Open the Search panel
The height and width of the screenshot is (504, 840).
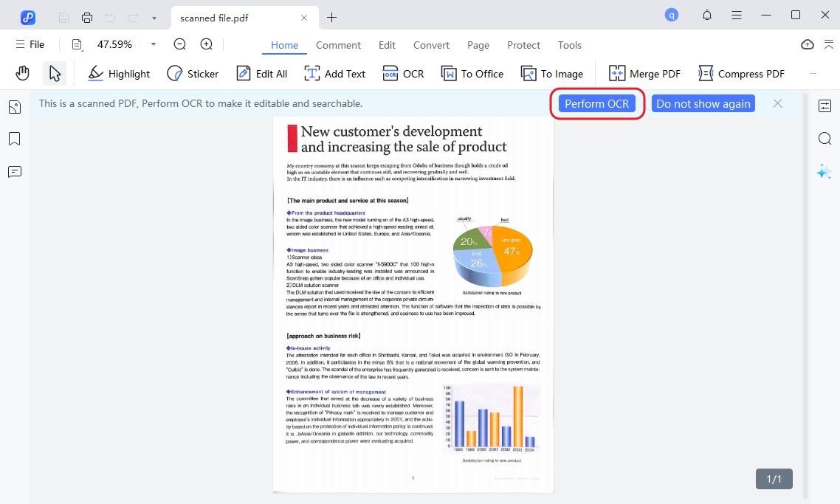824,138
